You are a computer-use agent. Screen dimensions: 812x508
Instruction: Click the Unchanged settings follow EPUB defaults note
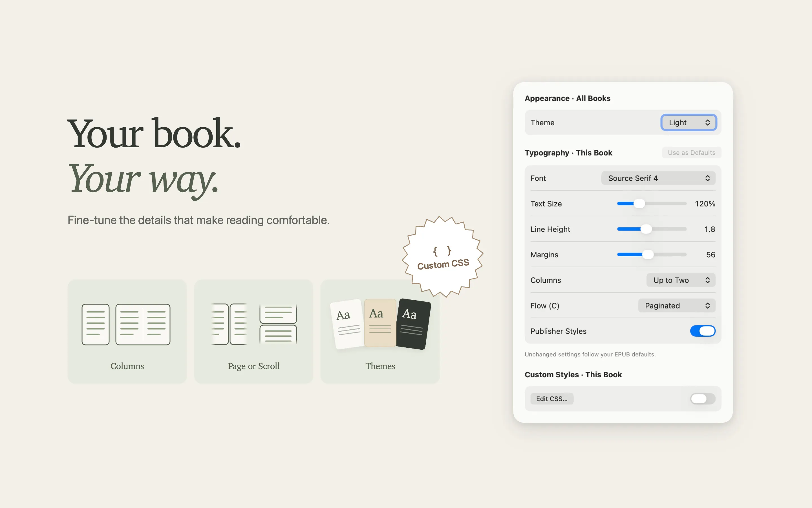pos(590,354)
